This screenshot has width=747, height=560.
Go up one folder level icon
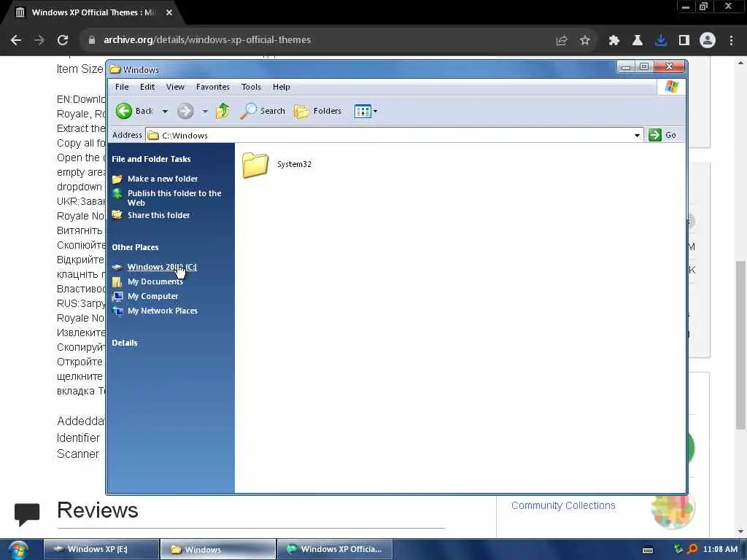click(x=222, y=111)
